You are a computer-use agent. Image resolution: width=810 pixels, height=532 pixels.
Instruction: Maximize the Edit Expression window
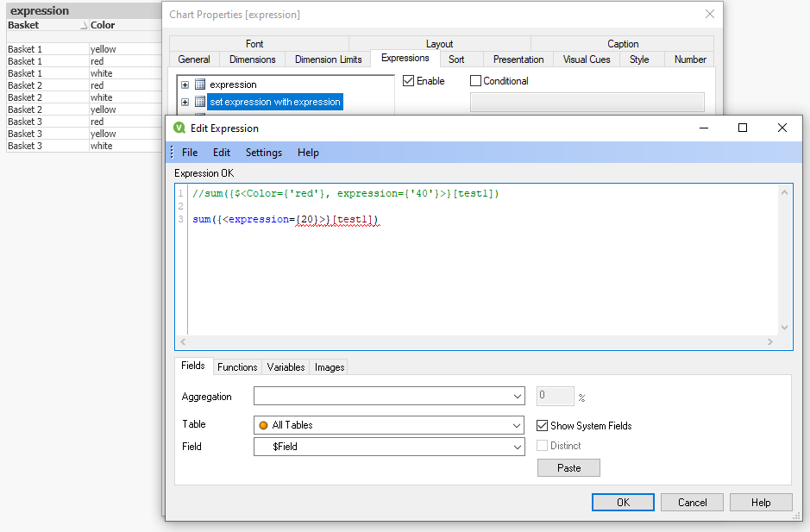coord(743,128)
